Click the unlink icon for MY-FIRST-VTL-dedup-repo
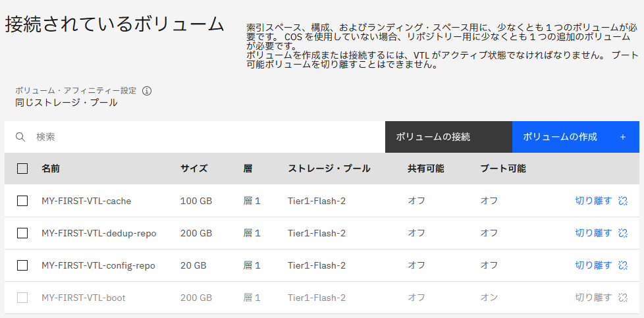Screen dimensions: 644x318 623,233
